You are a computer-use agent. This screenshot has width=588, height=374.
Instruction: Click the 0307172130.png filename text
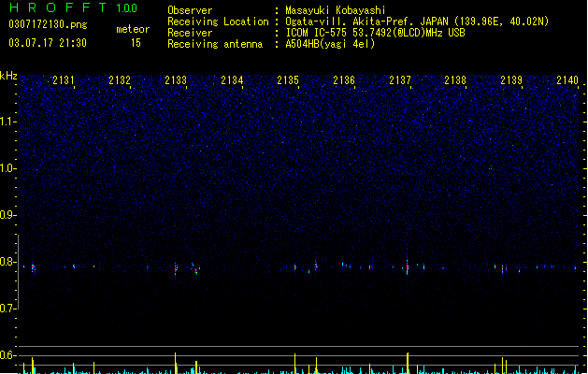[x=48, y=24]
